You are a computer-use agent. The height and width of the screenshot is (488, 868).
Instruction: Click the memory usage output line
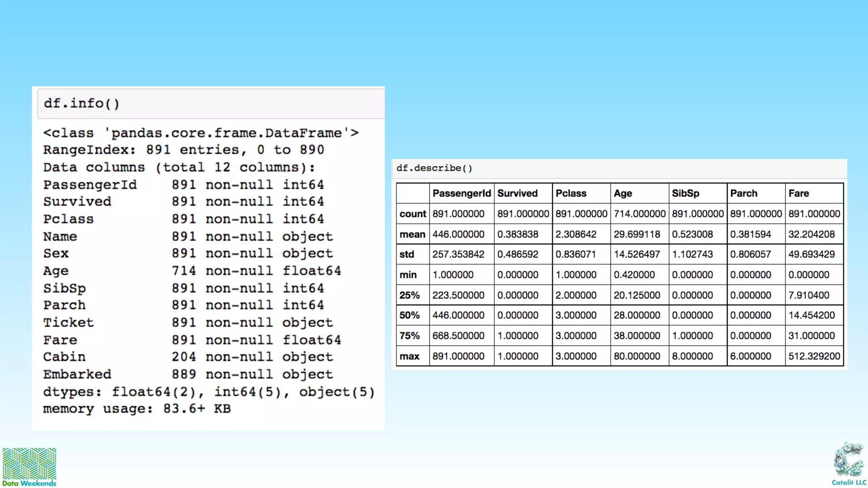136,409
